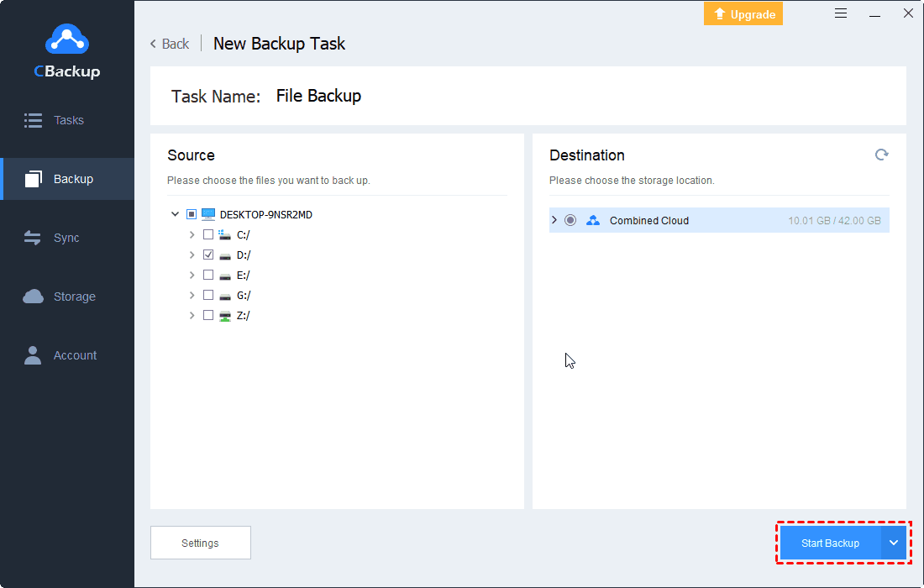The height and width of the screenshot is (588, 924).
Task: Open the Start Backup dropdown arrow
Action: coord(894,543)
